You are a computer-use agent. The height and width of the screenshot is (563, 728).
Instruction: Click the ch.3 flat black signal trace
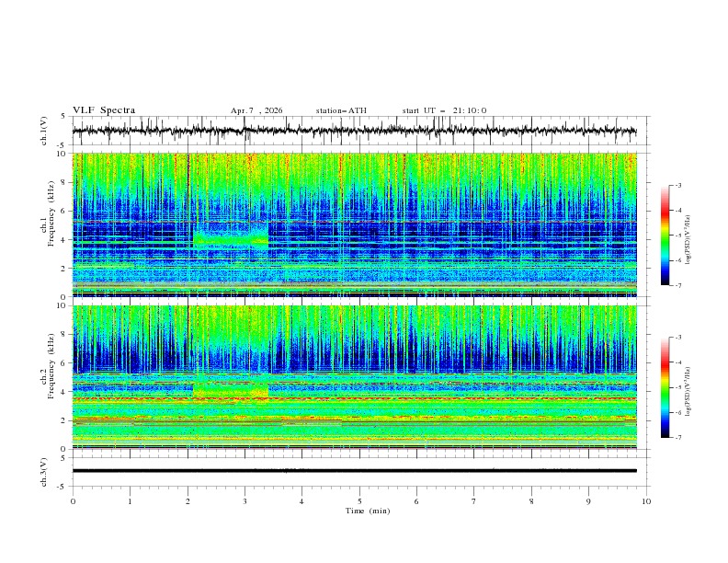tap(354, 471)
